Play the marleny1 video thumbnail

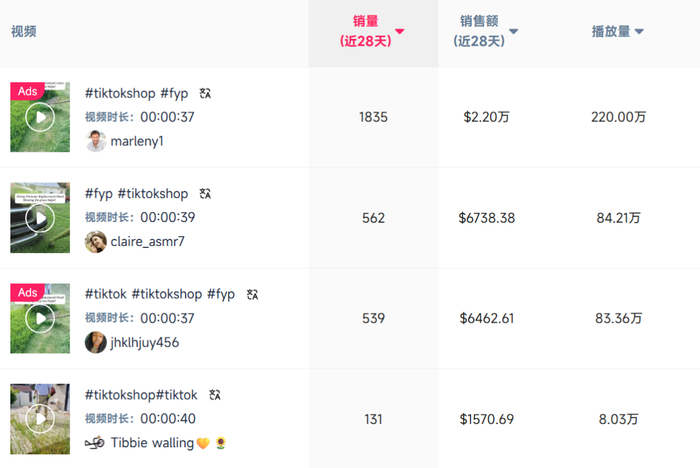40,117
